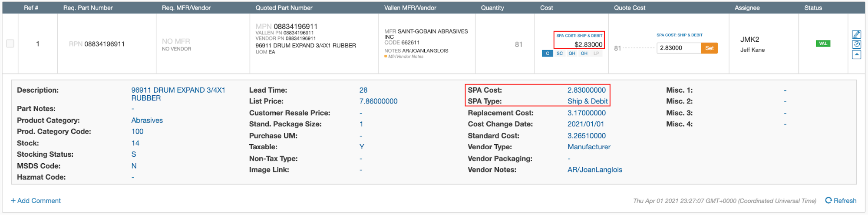
Task: Select the QH cost option
Action: coord(572,54)
